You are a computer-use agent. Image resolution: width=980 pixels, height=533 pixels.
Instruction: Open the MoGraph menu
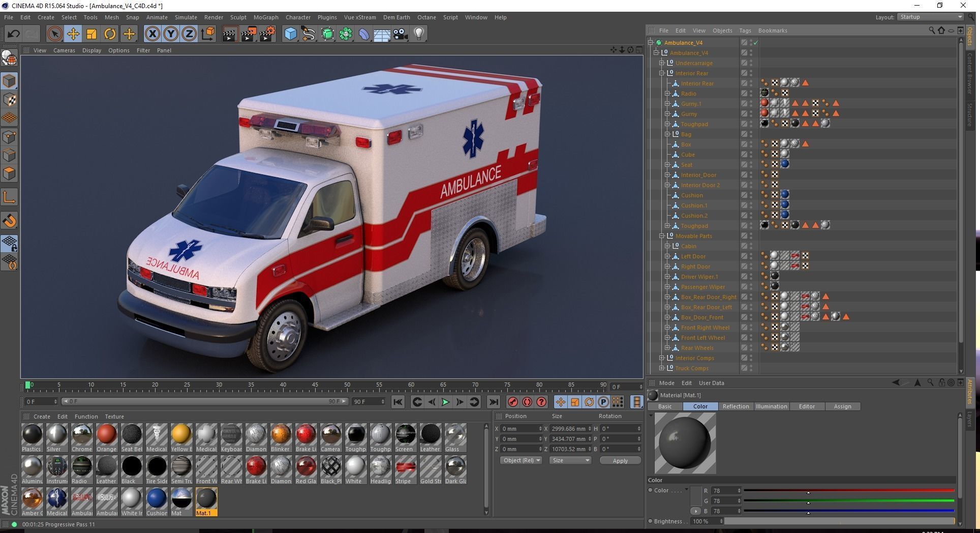click(266, 17)
